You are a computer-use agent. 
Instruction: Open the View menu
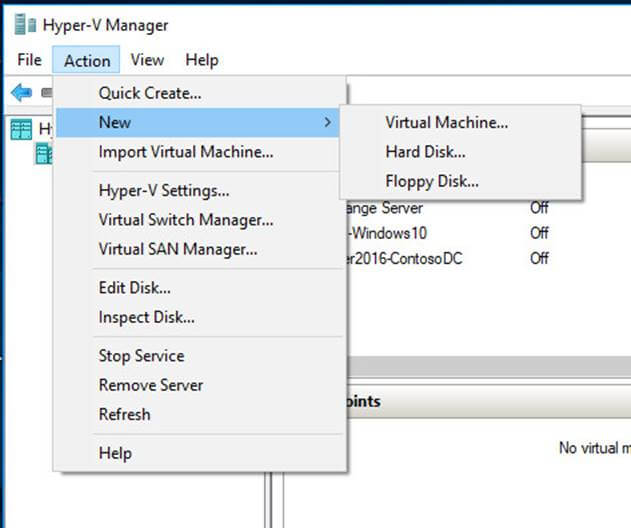(147, 60)
